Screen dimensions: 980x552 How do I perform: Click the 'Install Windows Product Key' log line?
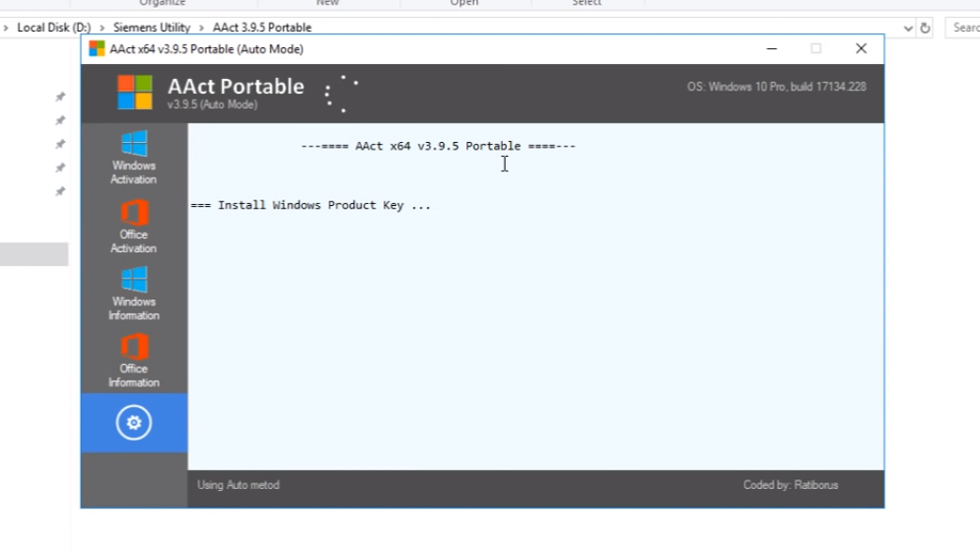[311, 205]
